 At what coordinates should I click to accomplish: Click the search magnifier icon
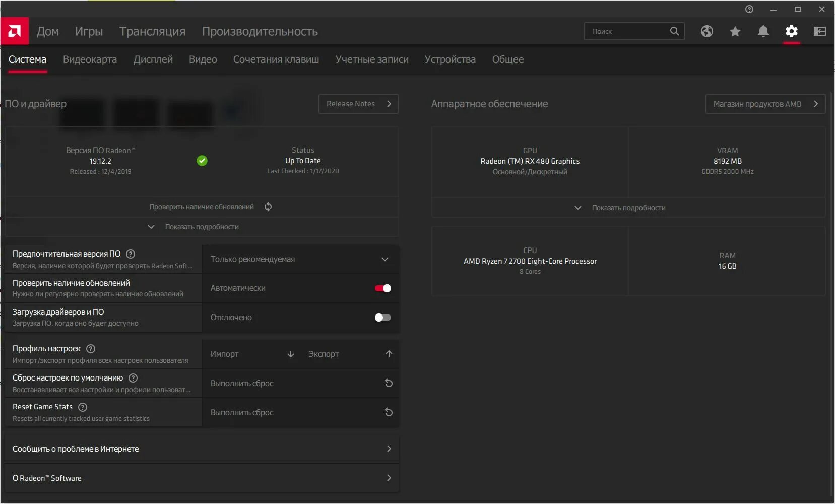674,31
